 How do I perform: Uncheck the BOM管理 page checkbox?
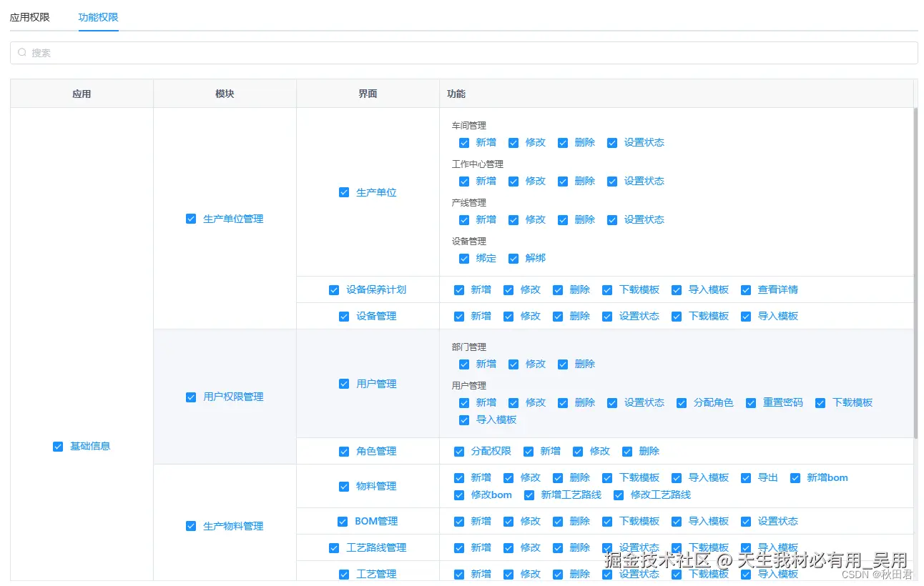pyautogui.click(x=343, y=522)
